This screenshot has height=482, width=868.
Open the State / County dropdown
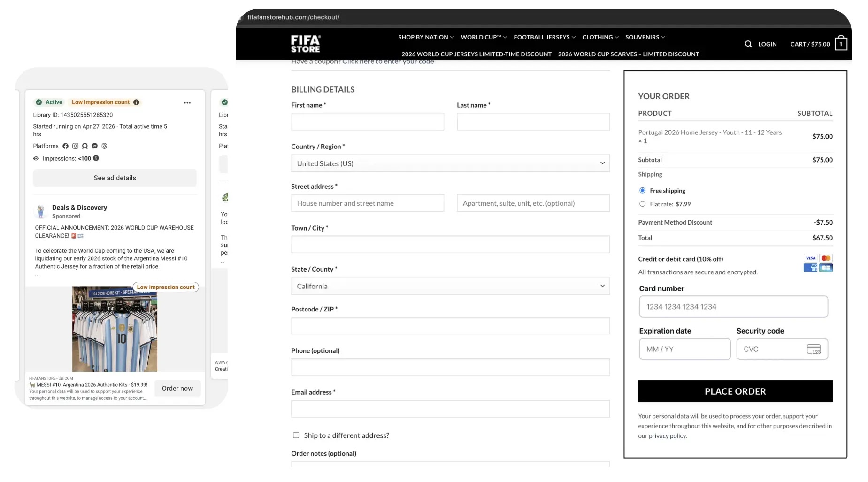tap(450, 286)
